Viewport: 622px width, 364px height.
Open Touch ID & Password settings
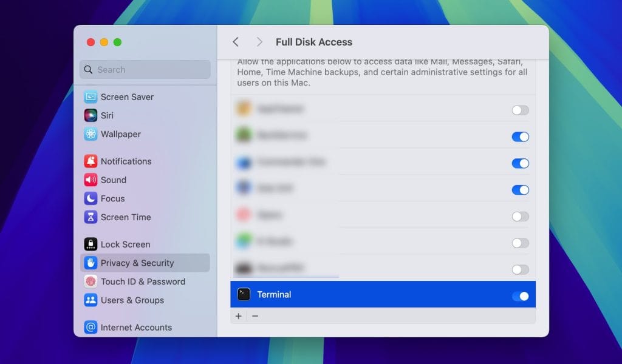tap(142, 281)
